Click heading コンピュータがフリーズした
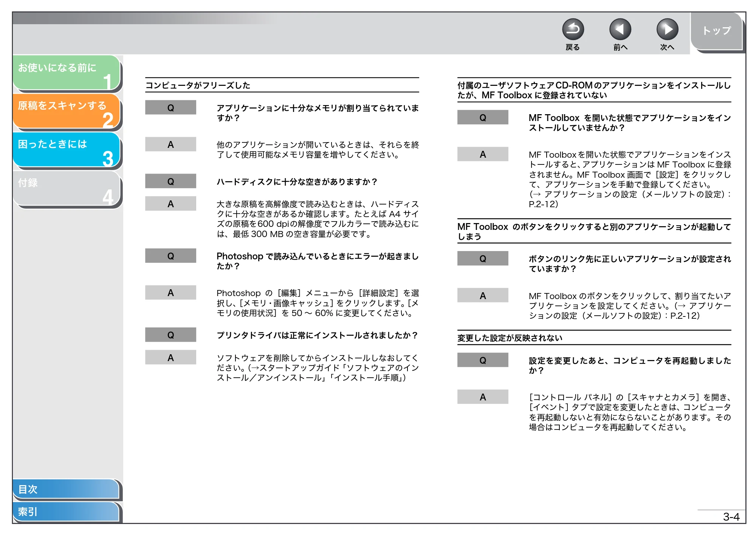The width and height of the screenshot is (756, 535). point(198,85)
